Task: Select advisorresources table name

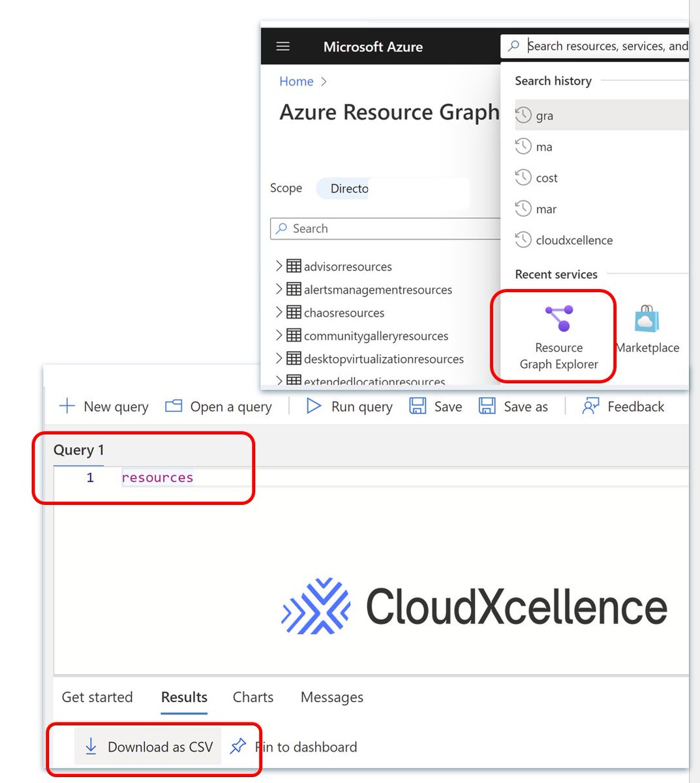Action: point(348,266)
